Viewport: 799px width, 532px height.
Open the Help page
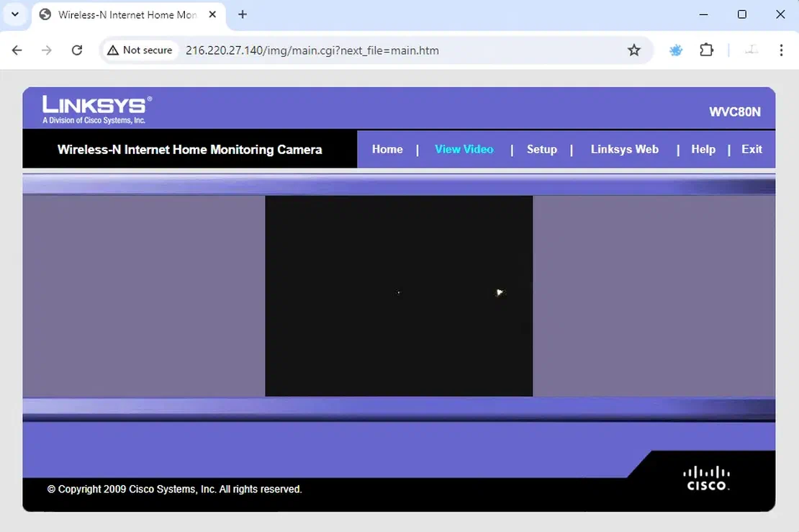coord(703,149)
